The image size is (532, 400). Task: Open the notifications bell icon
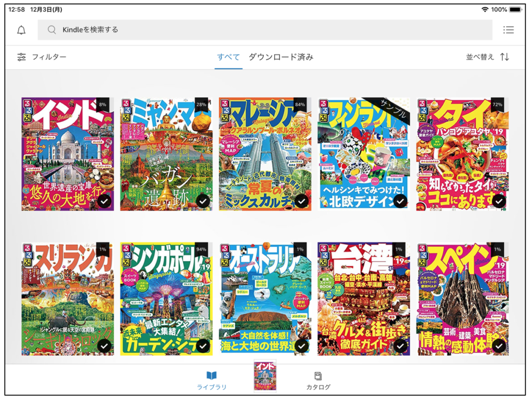tap(21, 30)
